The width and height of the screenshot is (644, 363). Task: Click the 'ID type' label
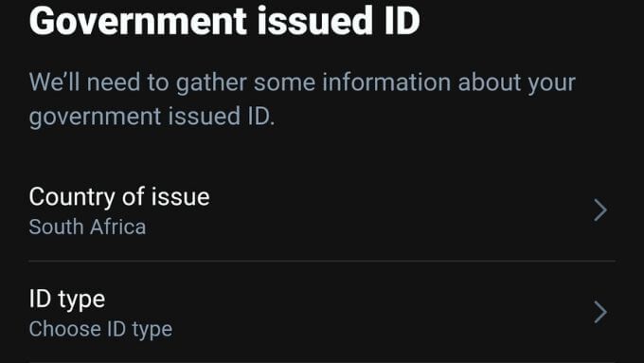67,299
